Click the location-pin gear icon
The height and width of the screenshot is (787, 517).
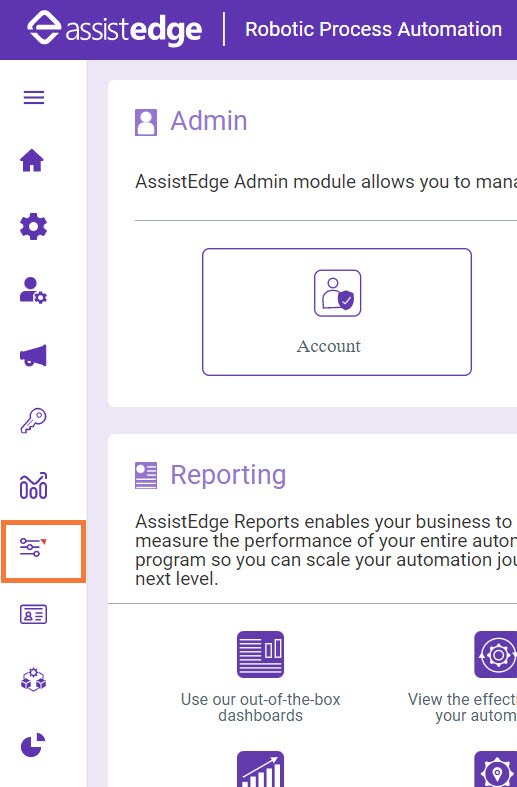coord(495,769)
